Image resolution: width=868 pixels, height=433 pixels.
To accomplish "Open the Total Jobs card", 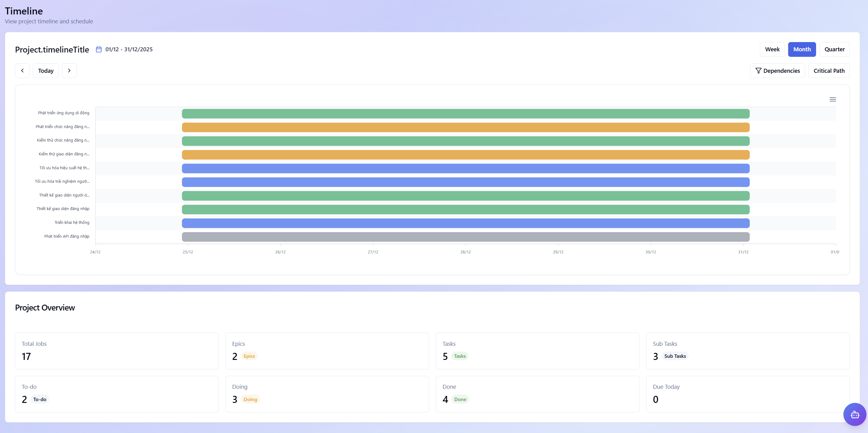I will pyautogui.click(x=117, y=351).
